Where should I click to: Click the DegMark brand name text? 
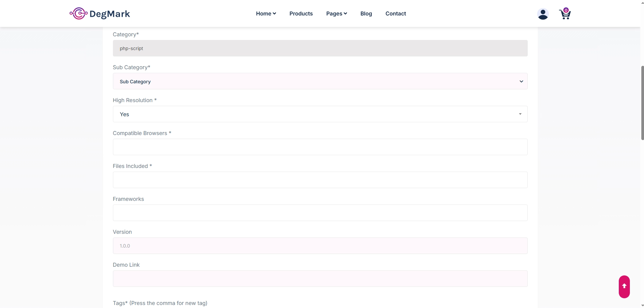pyautogui.click(x=110, y=14)
